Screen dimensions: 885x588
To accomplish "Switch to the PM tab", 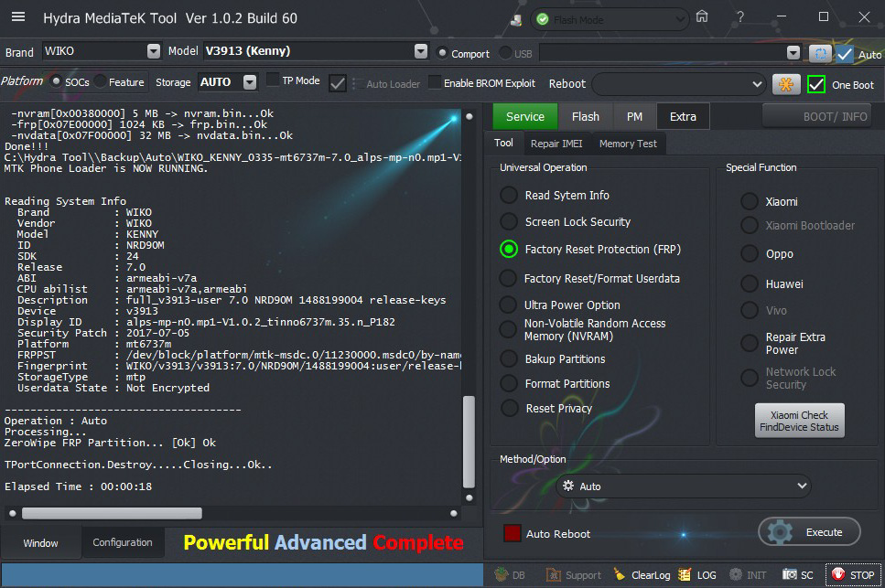I will (634, 116).
